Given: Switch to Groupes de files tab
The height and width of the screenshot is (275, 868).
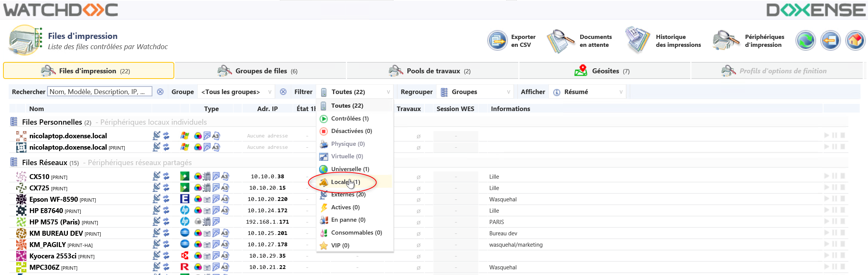Looking at the screenshot, I should (x=260, y=71).
